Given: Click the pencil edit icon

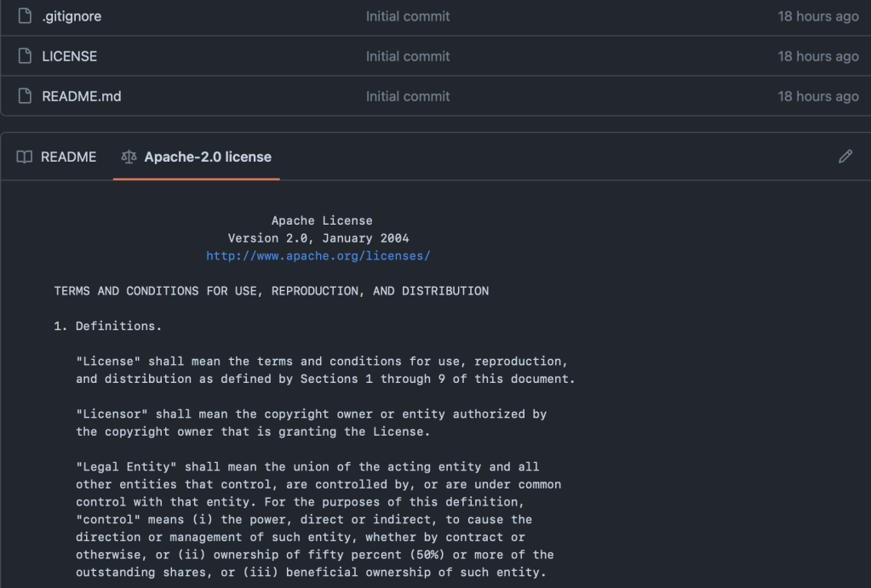Looking at the screenshot, I should (x=845, y=157).
